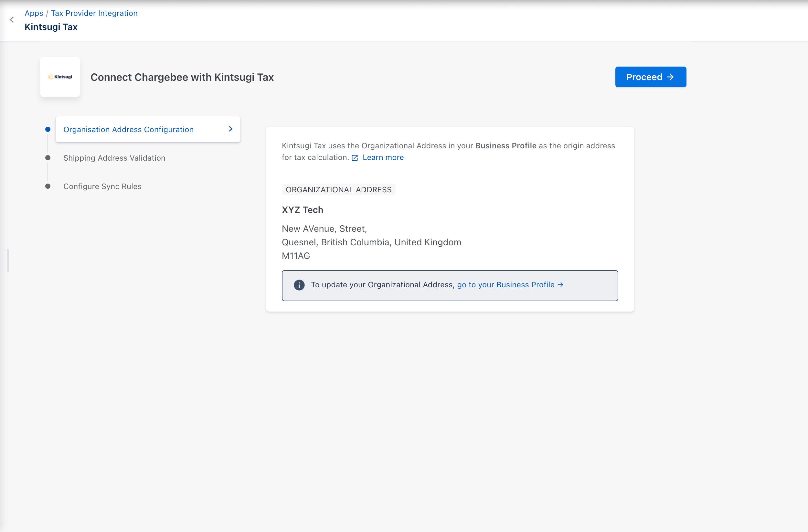Open the Learn more link
Viewport: 808px width, 532px height.
point(383,157)
